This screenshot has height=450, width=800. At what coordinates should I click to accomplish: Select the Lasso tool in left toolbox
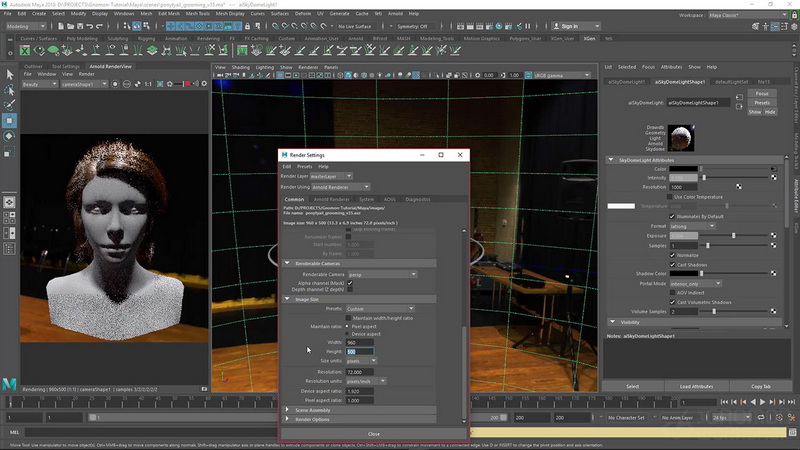pyautogui.click(x=9, y=90)
